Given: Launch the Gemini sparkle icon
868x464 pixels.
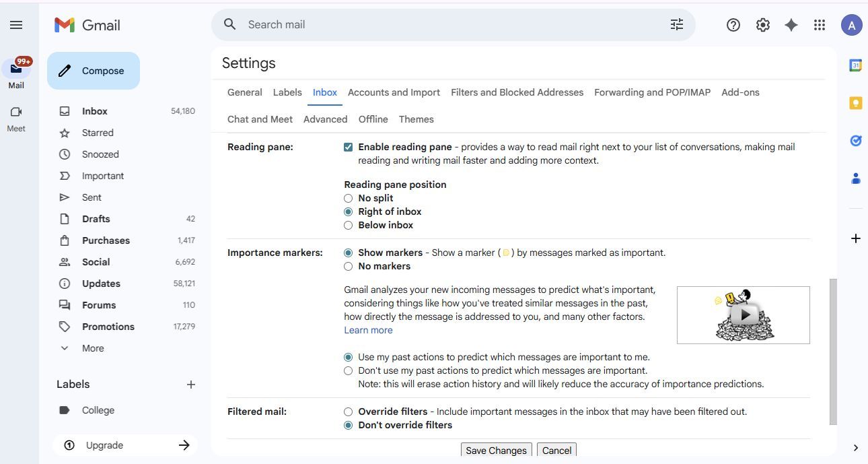Looking at the screenshot, I should pyautogui.click(x=791, y=25).
